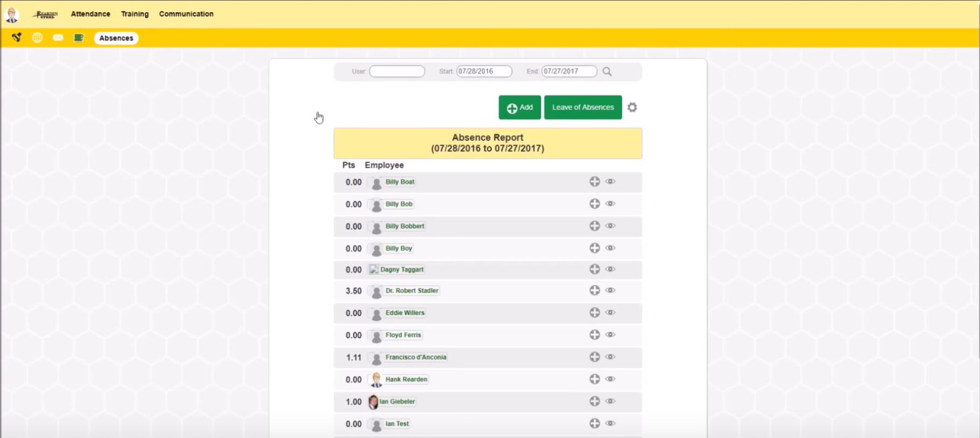Open Francisco d'Anconia employee link

(416, 357)
